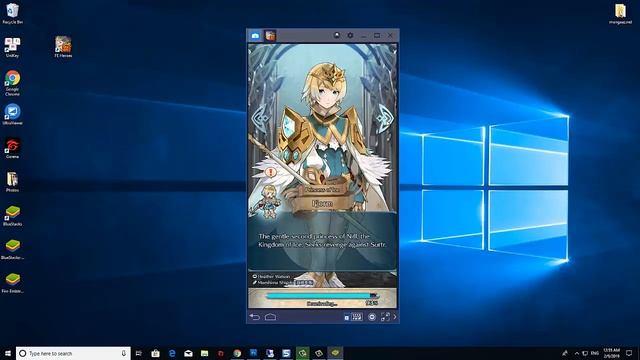640x360 pixels.
Task: Select Fire Emblem desktop shortcut
Action: tap(12, 283)
